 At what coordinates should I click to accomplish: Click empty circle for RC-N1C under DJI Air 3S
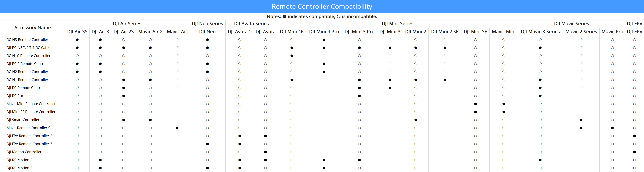[77, 56]
